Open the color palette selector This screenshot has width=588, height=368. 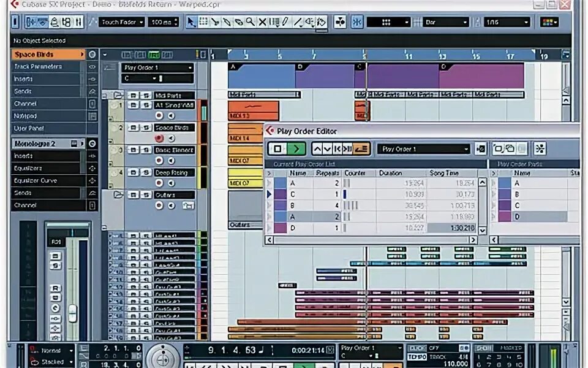pyautogui.click(x=549, y=22)
